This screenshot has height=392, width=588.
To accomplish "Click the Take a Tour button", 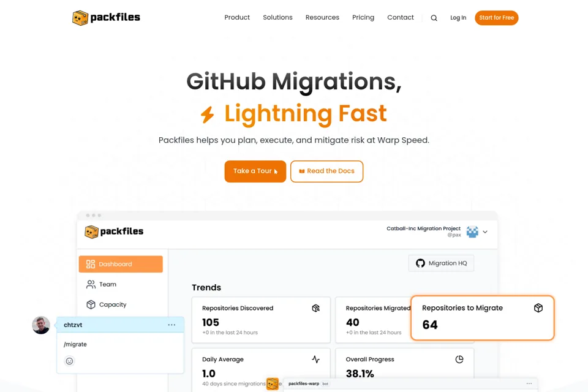I will pos(255,171).
